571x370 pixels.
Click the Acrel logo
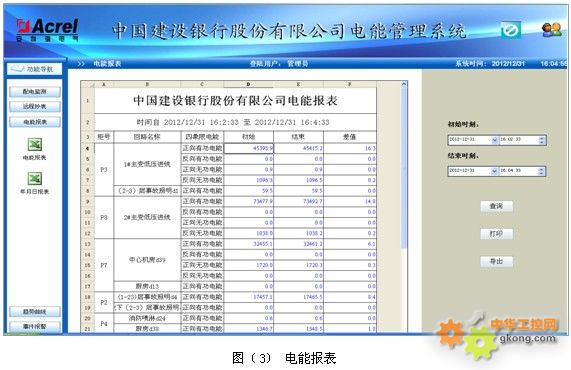click(x=47, y=30)
